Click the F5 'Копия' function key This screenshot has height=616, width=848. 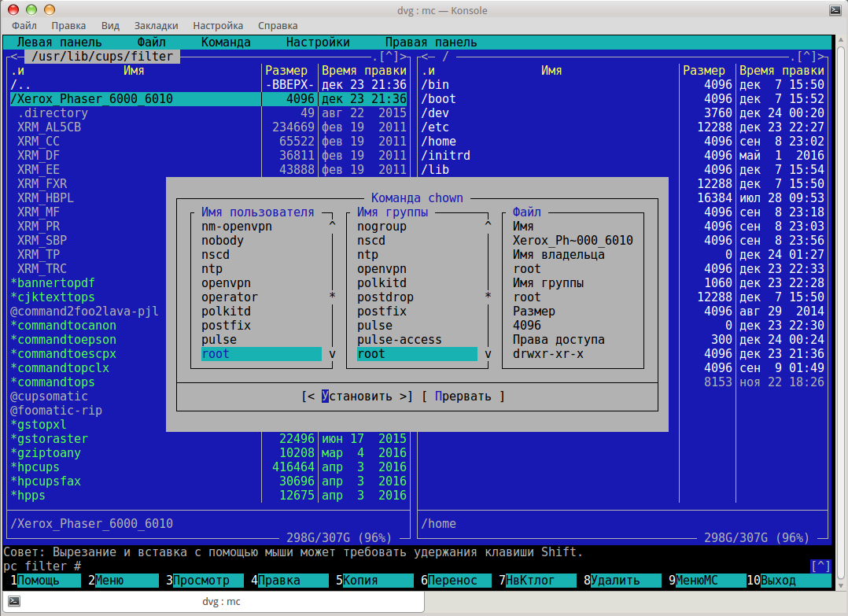371,581
